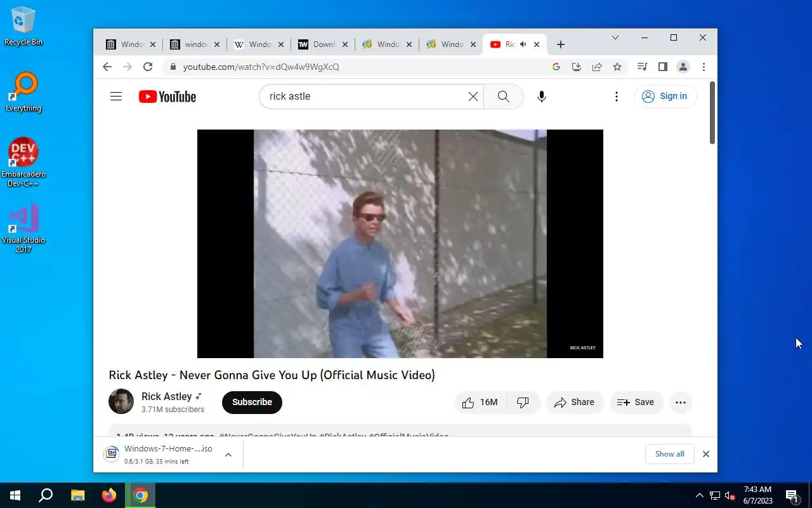
Task: Click the forward navigation arrow
Action: pyautogui.click(x=128, y=67)
